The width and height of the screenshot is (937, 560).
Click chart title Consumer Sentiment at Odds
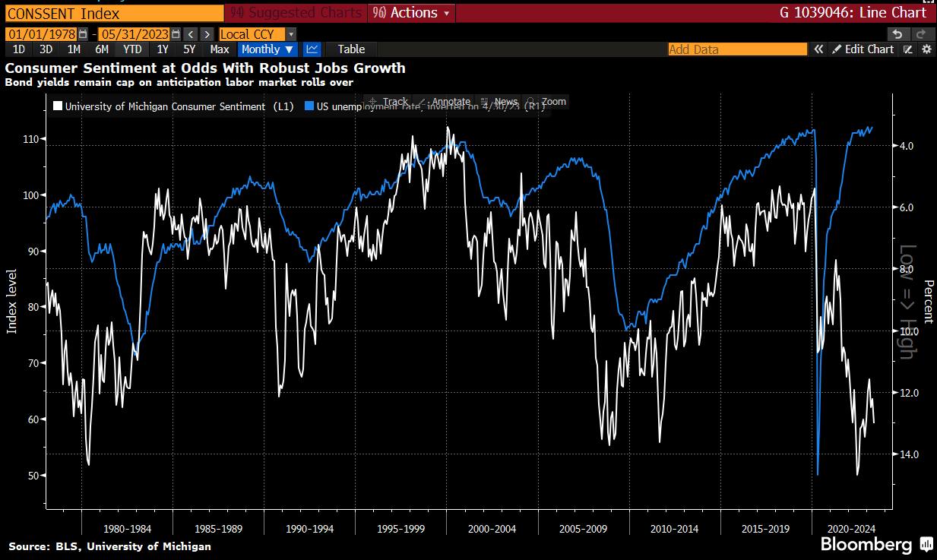tap(205, 68)
